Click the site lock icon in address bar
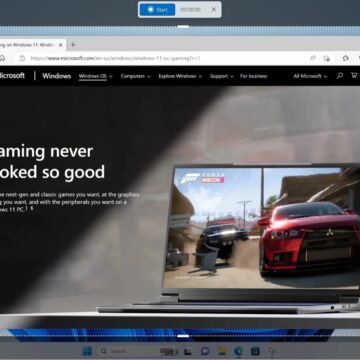The image size is (360, 360). tap(22, 58)
